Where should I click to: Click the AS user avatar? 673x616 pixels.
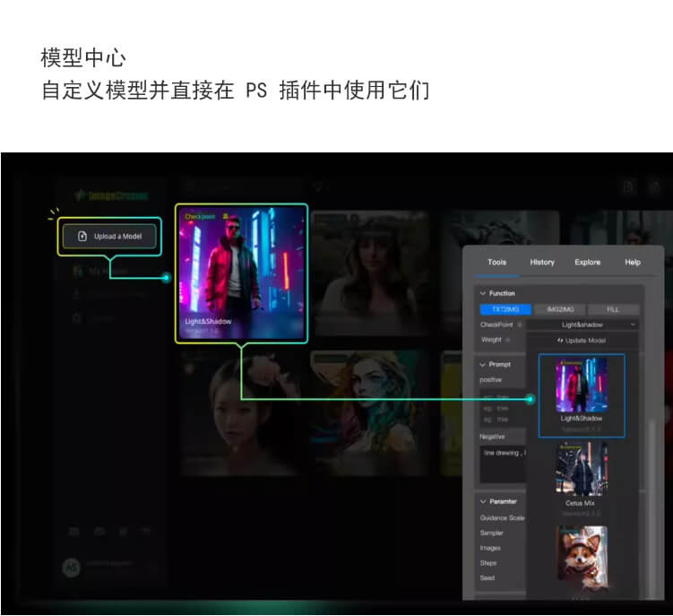coord(72,568)
